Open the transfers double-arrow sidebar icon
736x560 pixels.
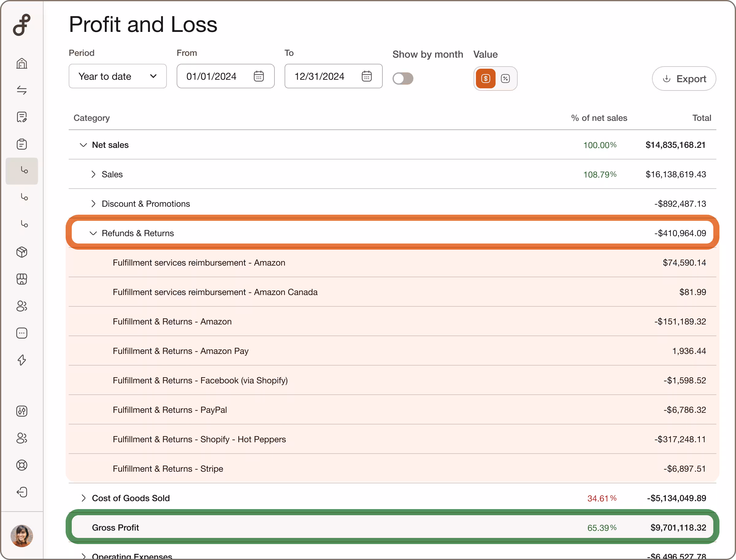click(22, 90)
